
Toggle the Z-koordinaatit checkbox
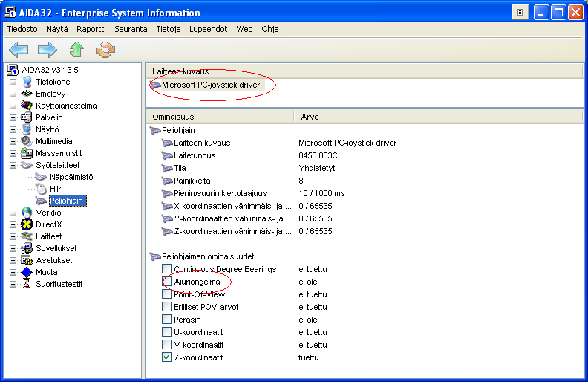point(167,357)
